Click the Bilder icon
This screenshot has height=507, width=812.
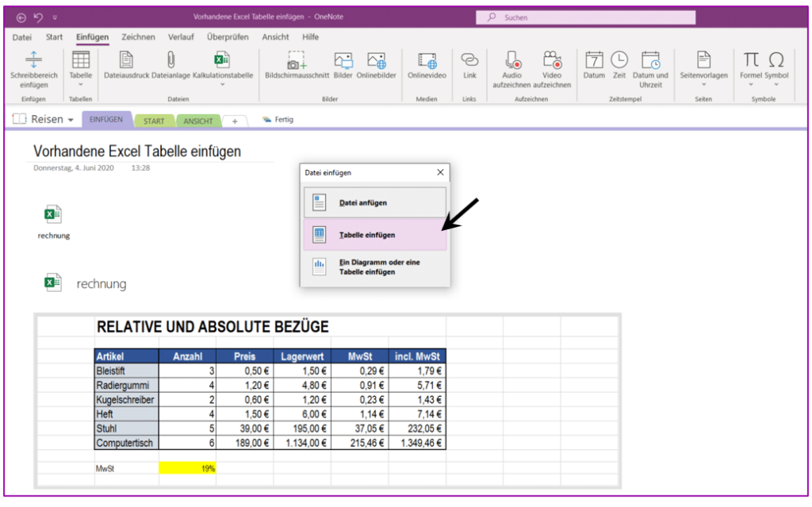pyautogui.click(x=343, y=60)
